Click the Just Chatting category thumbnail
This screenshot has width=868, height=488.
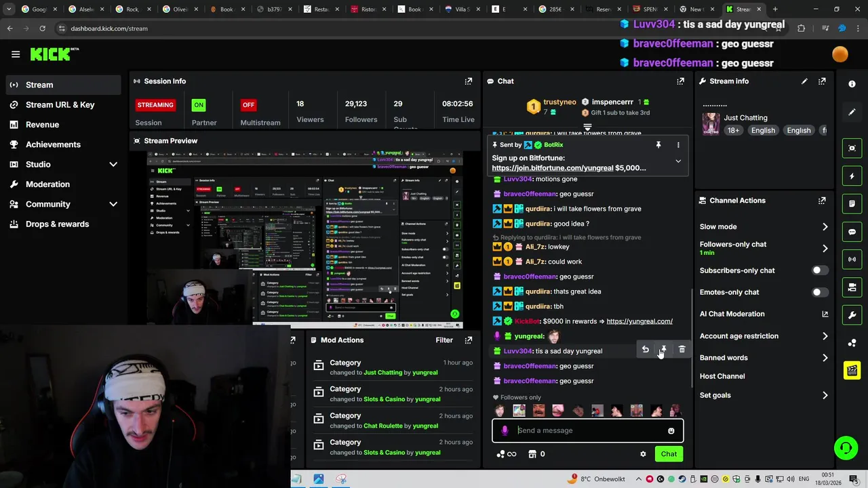tap(711, 123)
